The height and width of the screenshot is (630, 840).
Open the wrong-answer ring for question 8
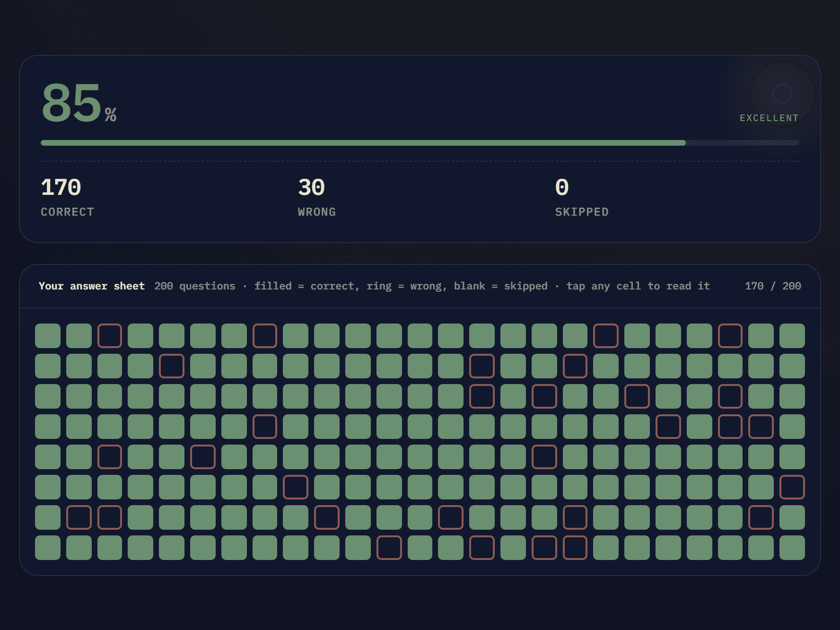[x=265, y=336]
